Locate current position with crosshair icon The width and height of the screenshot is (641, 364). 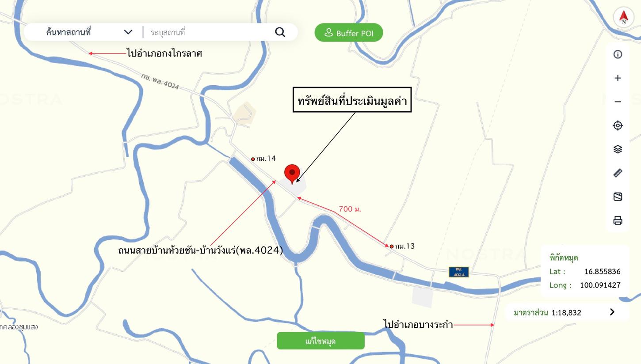pyautogui.click(x=618, y=125)
